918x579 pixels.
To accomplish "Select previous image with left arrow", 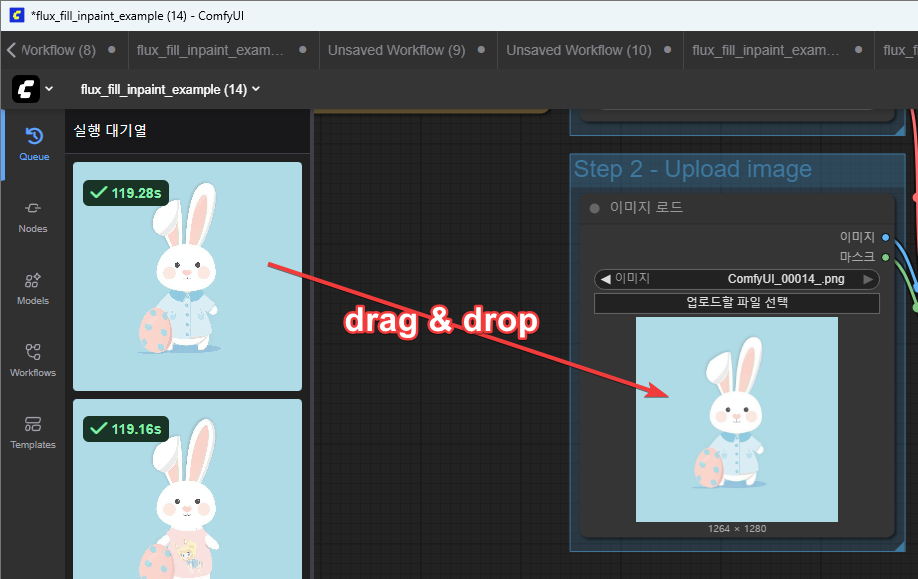I will click(604, 279).
